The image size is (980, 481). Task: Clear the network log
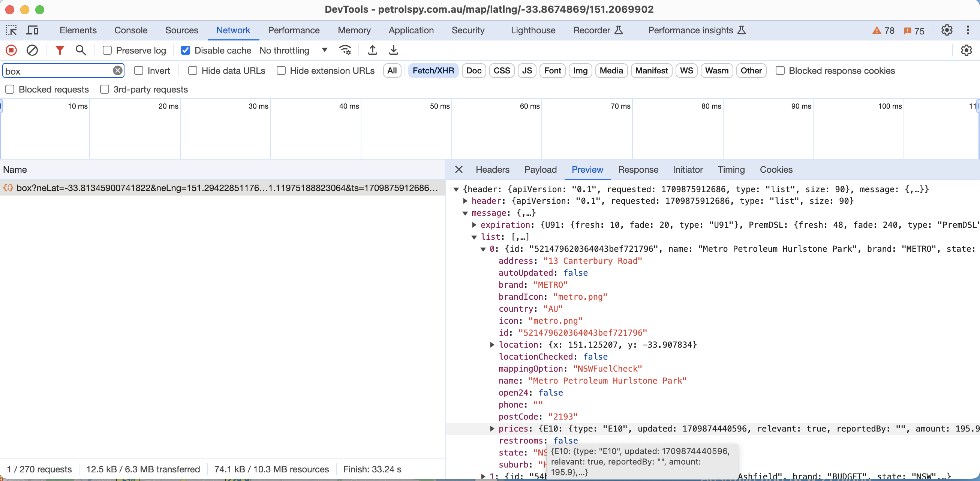coord(32,50)
